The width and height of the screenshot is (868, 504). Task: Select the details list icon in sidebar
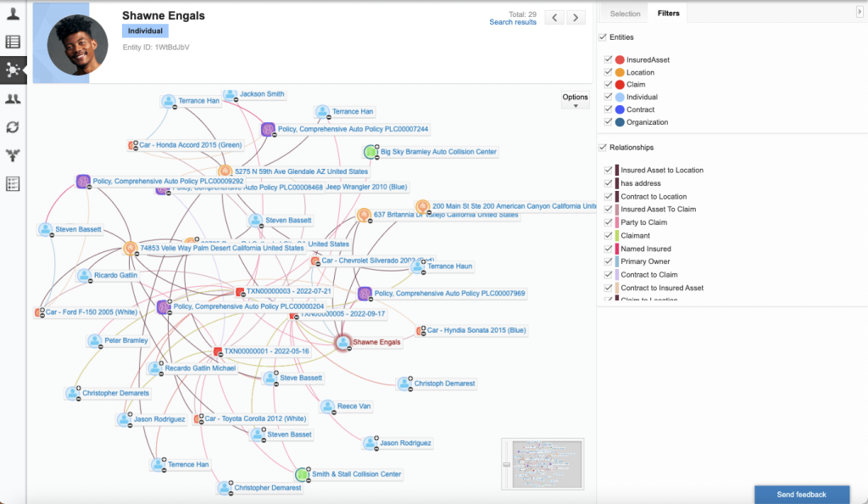pos(13,42)
